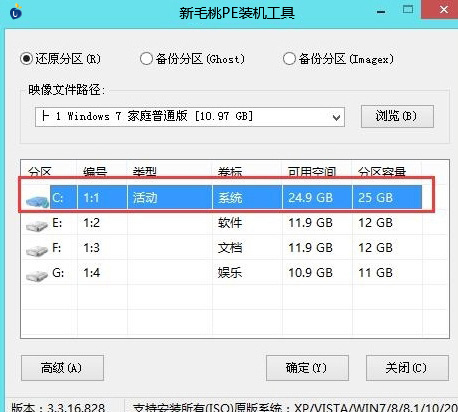458x412 pixels.
Task: Open the image file path dropdown arrow
Action: coord(337,117)
